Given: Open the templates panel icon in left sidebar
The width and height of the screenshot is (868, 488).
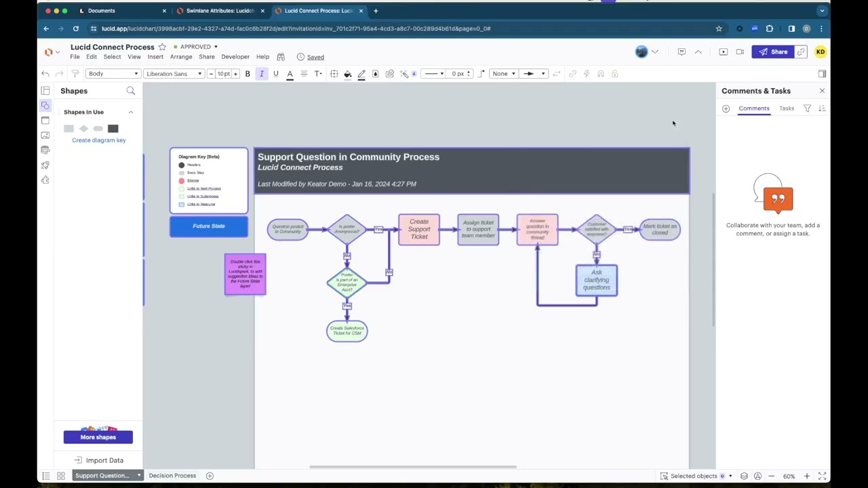Looking at the screenshot, I should click(x=45, y=91).
